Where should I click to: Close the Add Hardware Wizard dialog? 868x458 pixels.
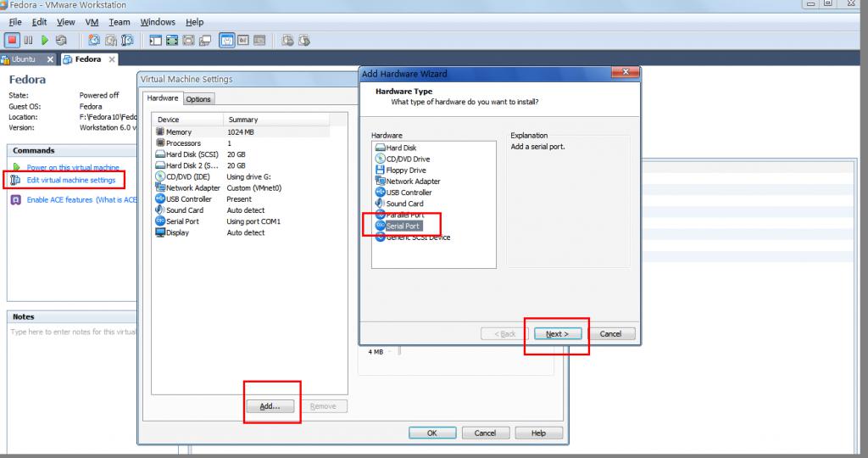click(x=626, y=72)
